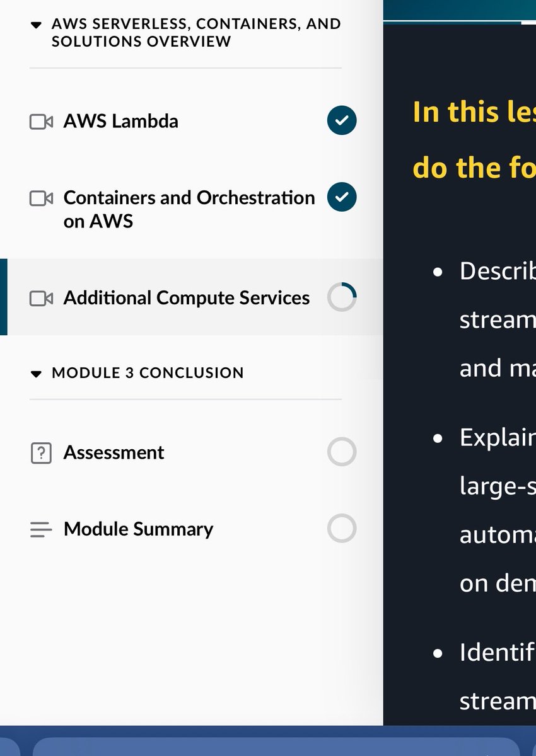Click progress ring for Additional Compute Services
This screenshot has width=536, height=756.
(342, 297)
